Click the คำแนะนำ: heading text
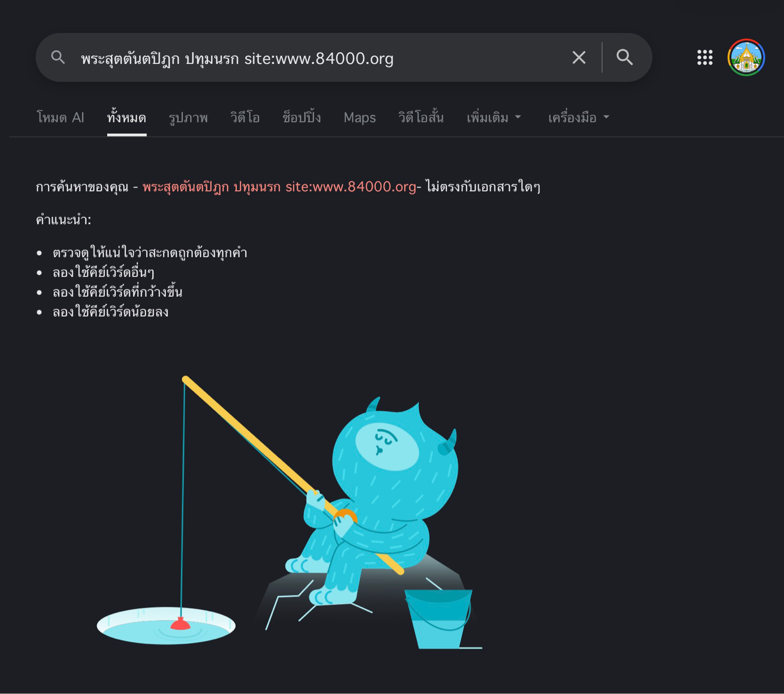The height and width of the screenshot is (694, 784). 63,220
